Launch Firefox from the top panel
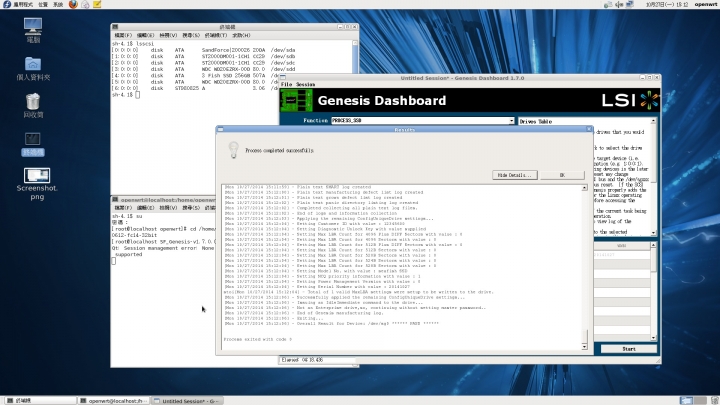The height and width of the screenshot is (405, 720). click(x=73, y=4)
